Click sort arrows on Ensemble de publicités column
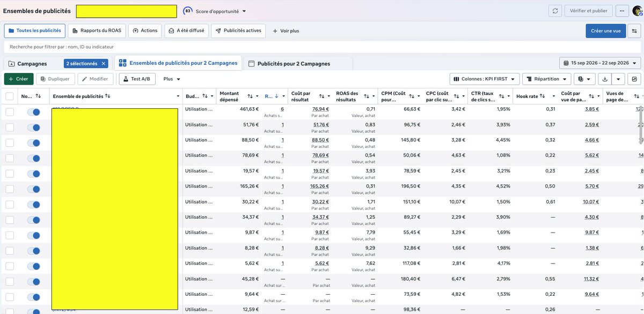The width and height of the screenshot is (644, 314). click(108, 96)
